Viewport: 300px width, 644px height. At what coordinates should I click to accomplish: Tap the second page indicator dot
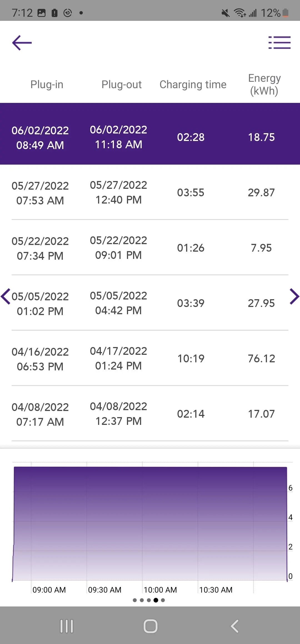click(x=142, y=600)
